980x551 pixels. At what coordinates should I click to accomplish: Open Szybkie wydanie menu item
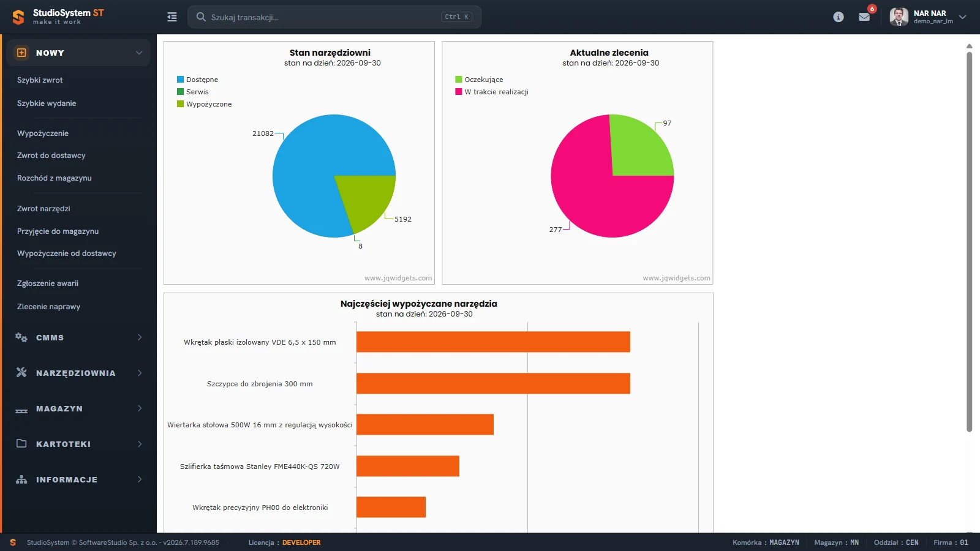click(x=47, y=103)
